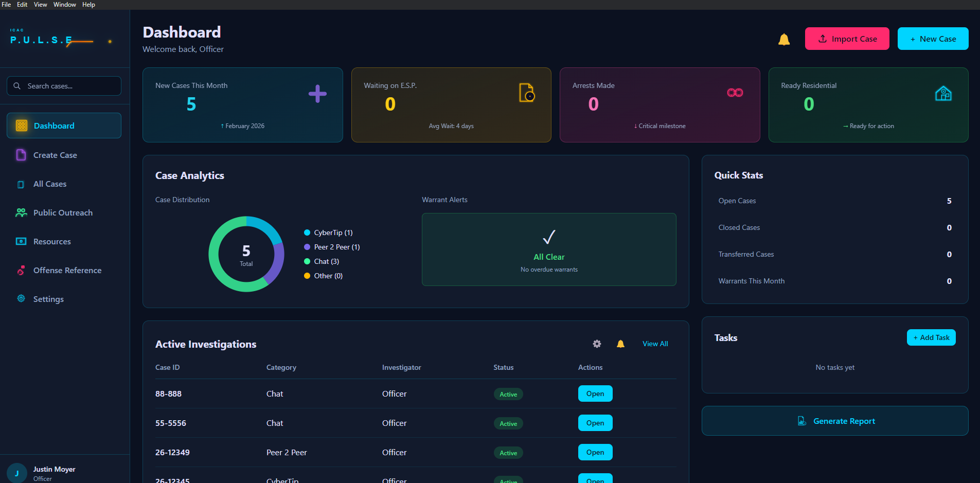Click the All Clear checkmark icon

[549, 237]
